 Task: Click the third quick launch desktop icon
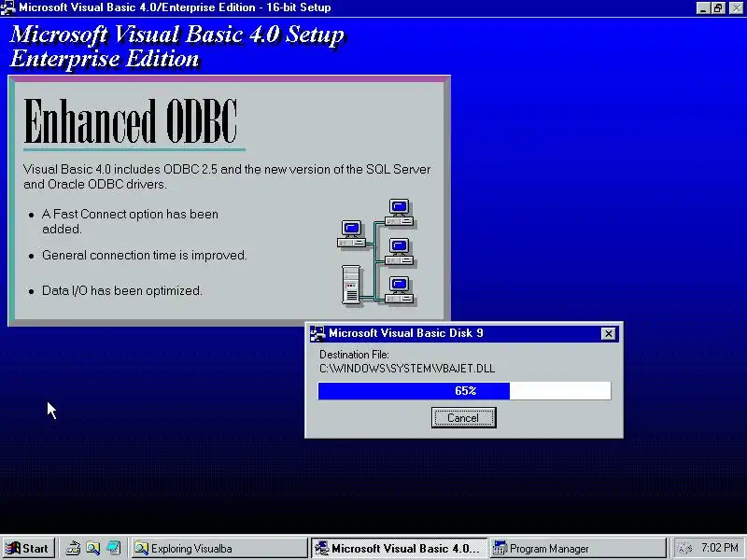point(114,549)
